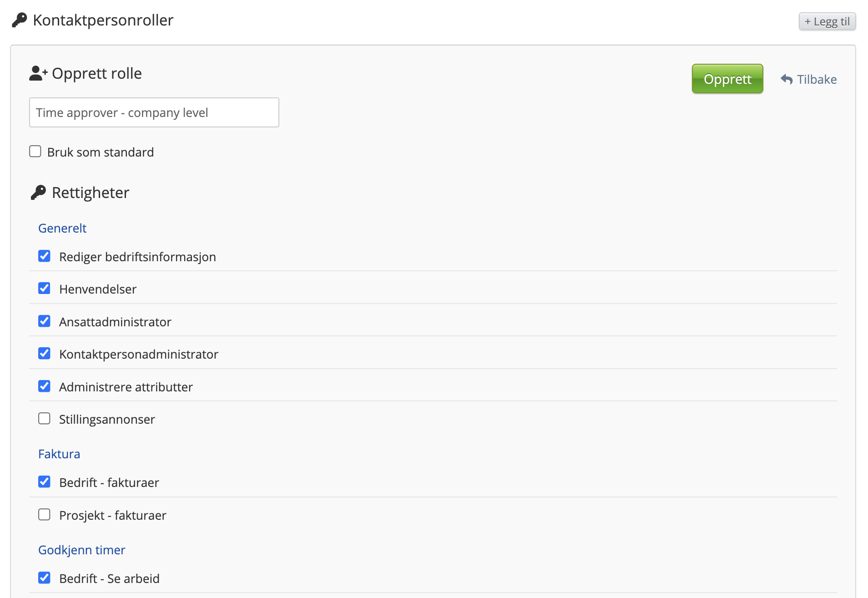This screenshot has width=868, height=598.
Task: Go back using the Tilbake link
Action: coord(816,80)
